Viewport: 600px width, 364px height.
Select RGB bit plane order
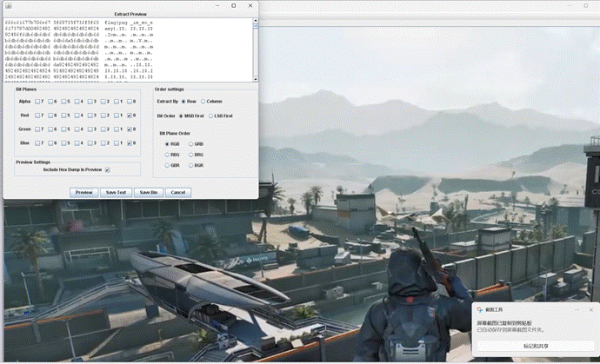(x=167, y=144)
